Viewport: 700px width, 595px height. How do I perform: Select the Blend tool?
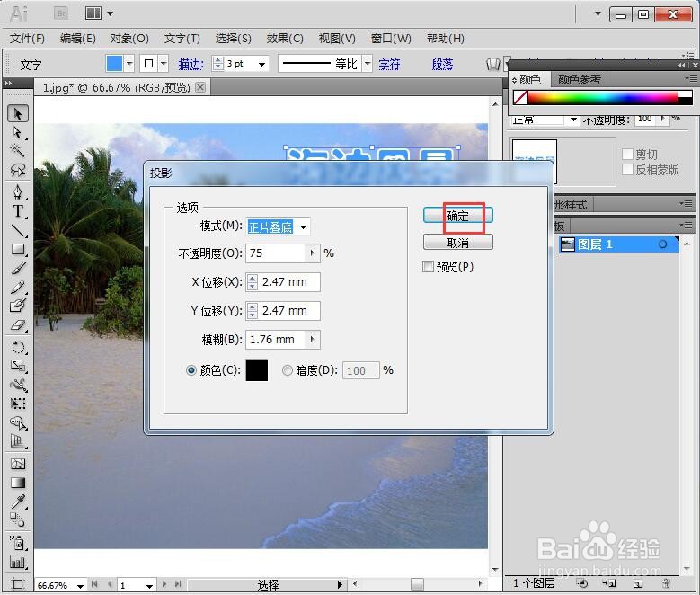coord(18,520)
